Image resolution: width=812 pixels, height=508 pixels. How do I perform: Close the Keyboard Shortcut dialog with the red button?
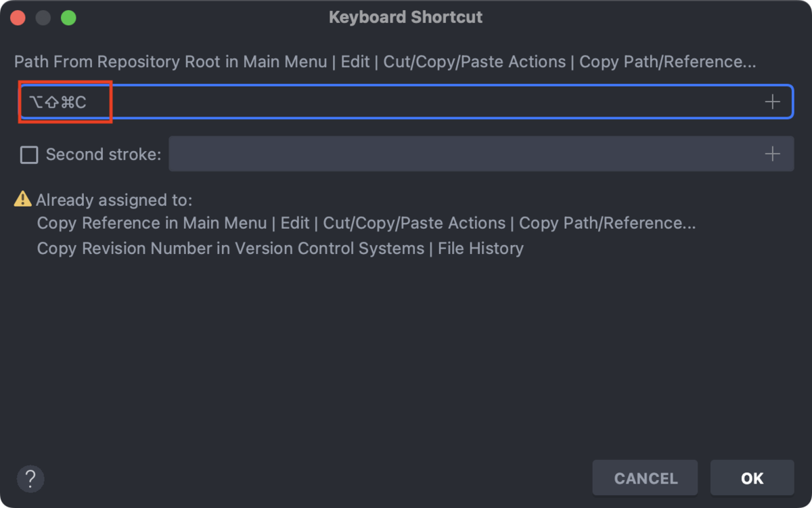point(18,18)
